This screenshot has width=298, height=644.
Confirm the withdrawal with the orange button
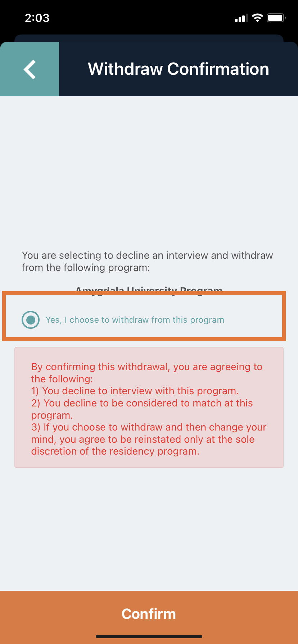pyautogui.click(x=149, y=614)
